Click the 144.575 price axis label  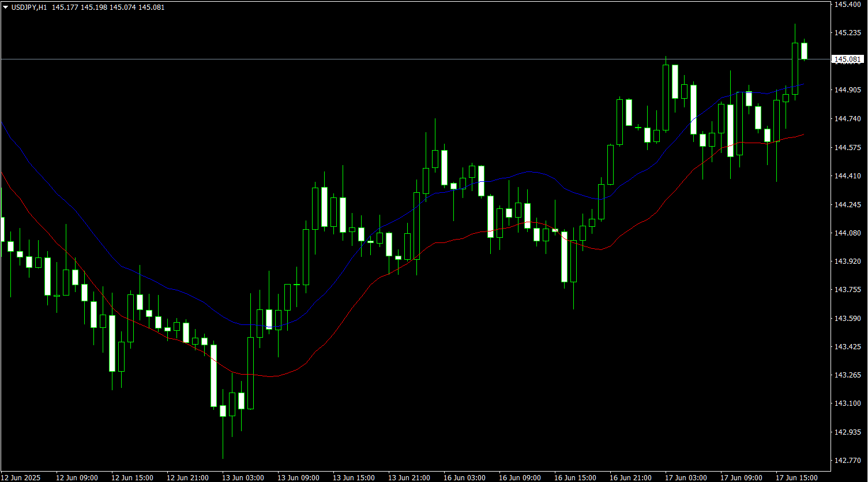[x=848, y=147]
